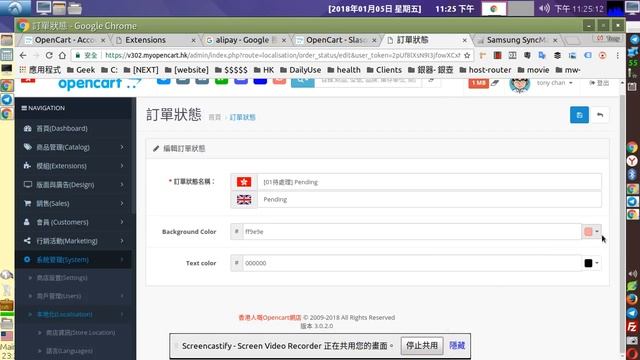This screenshot has width=640, height=360.
Task: Click the red 1 MB badge in header
Action: pyautogui.click(x=478, y=83)
